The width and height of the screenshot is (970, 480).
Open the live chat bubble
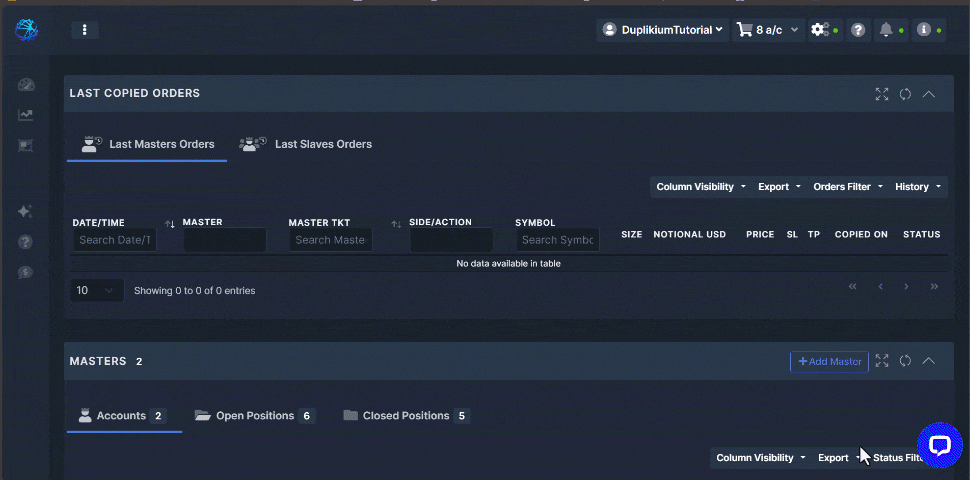coord(939,445)
